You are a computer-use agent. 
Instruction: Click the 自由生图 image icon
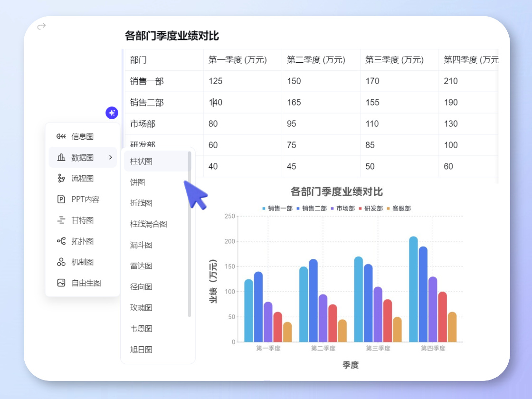pyautogui.click(x=61, y=283)
